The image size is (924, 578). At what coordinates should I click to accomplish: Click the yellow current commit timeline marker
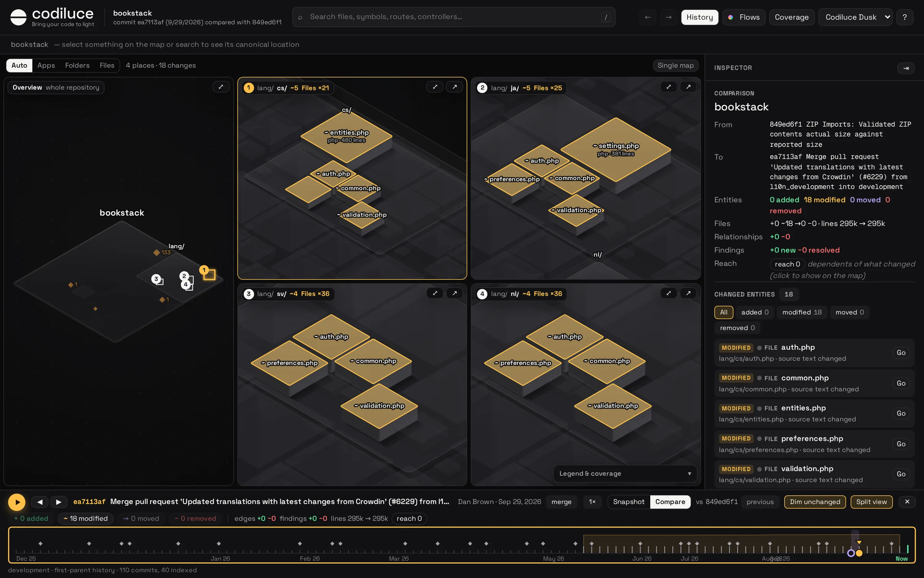859,553
